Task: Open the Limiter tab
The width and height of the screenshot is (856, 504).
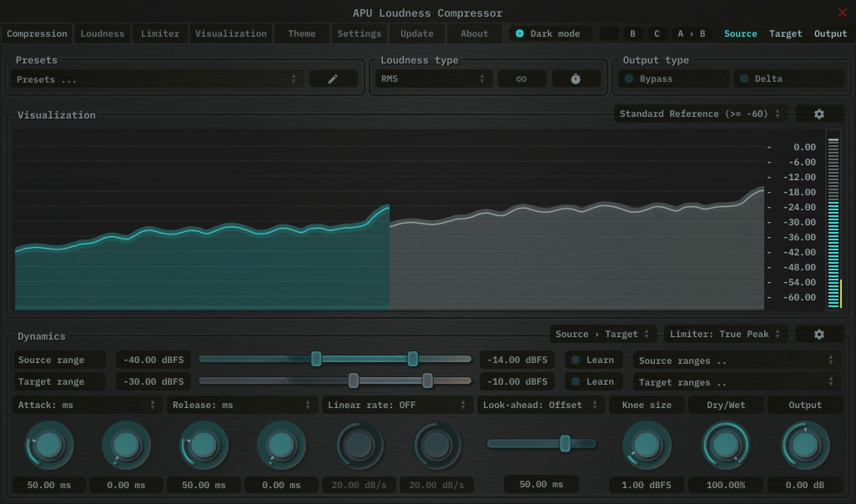Action: 160,33
